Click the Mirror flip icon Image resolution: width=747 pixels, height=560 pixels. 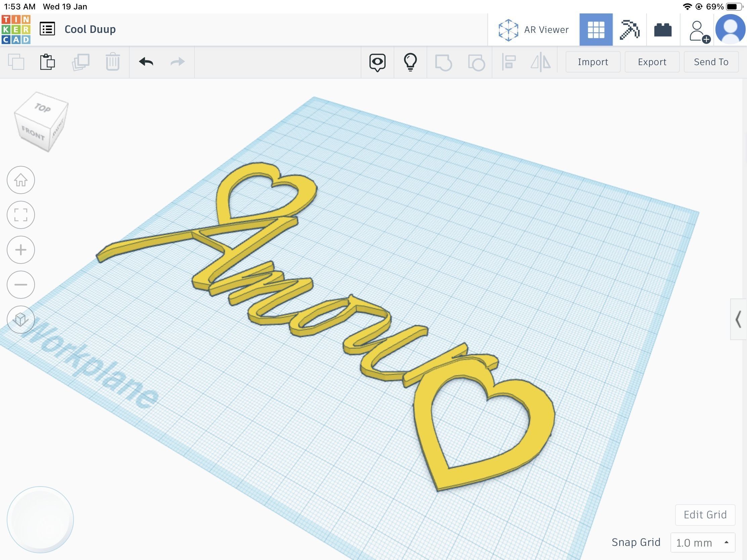[x=541, y=62]
